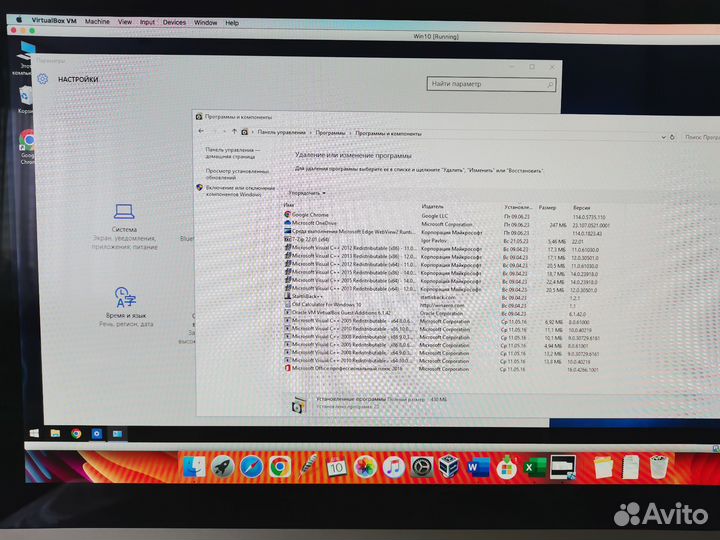Select Microsoft OneDrive in programs list
720x540 pixels.
point(446,224)
